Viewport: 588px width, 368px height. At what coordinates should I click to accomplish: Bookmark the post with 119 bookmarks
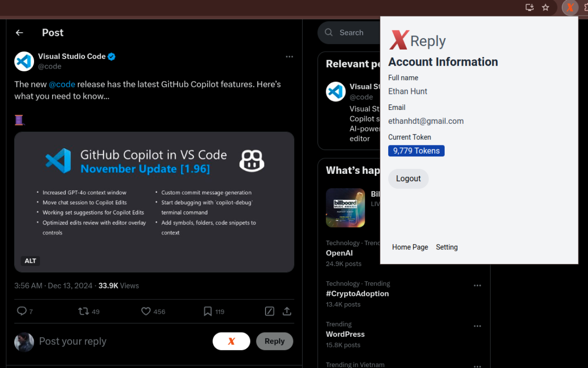(x=208, y=311)
